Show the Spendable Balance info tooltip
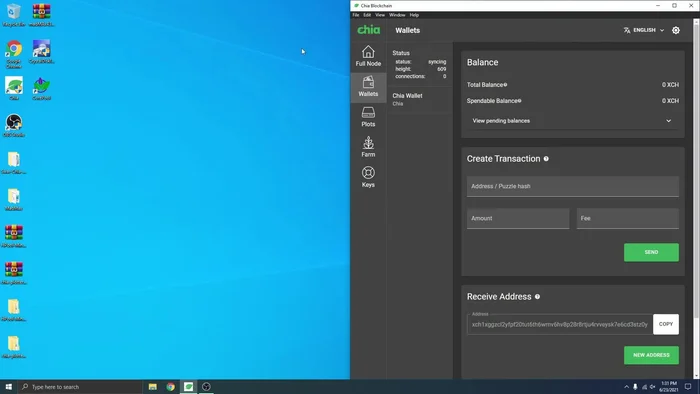The image size is (700, 394). 520,101
